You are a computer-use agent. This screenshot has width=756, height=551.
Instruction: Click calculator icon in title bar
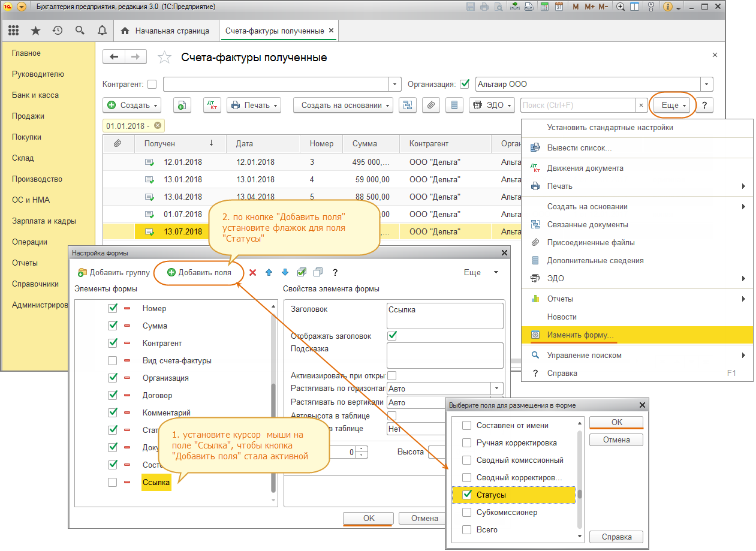pyautogui.click(x=545, y=7)
